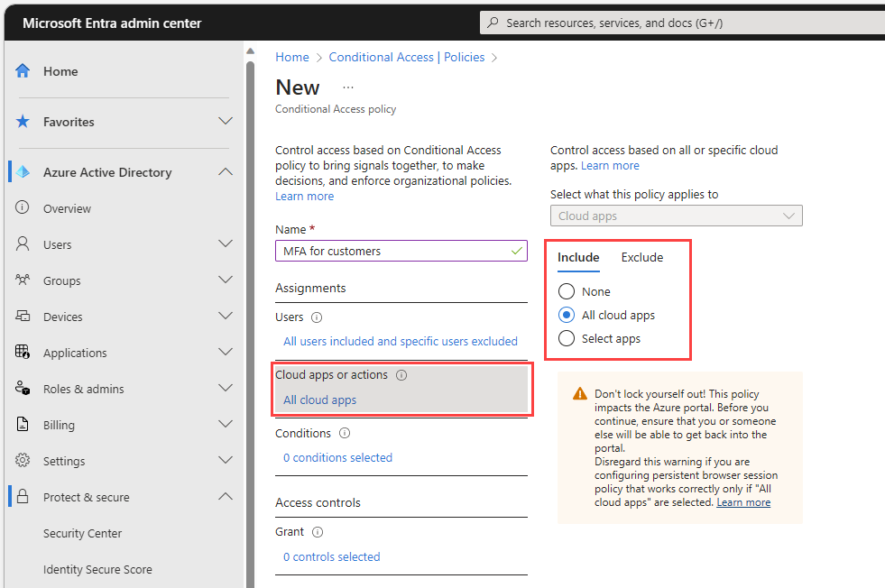This screenshot has width=885, height=588.
Task: Expand the Favorites section
Action: [226, 122]
